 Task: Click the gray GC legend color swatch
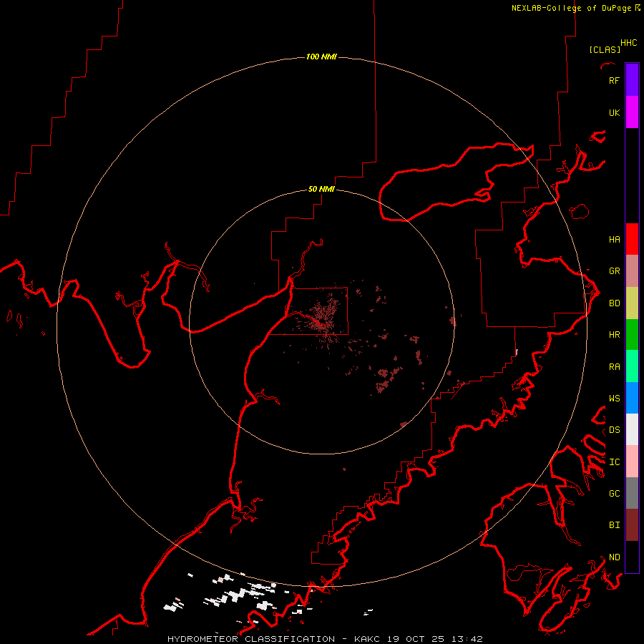(632, 493)
